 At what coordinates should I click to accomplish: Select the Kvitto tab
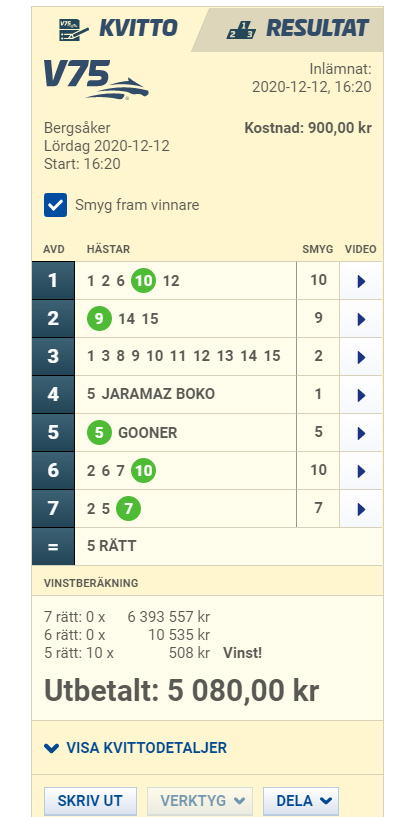click(118, 29)
